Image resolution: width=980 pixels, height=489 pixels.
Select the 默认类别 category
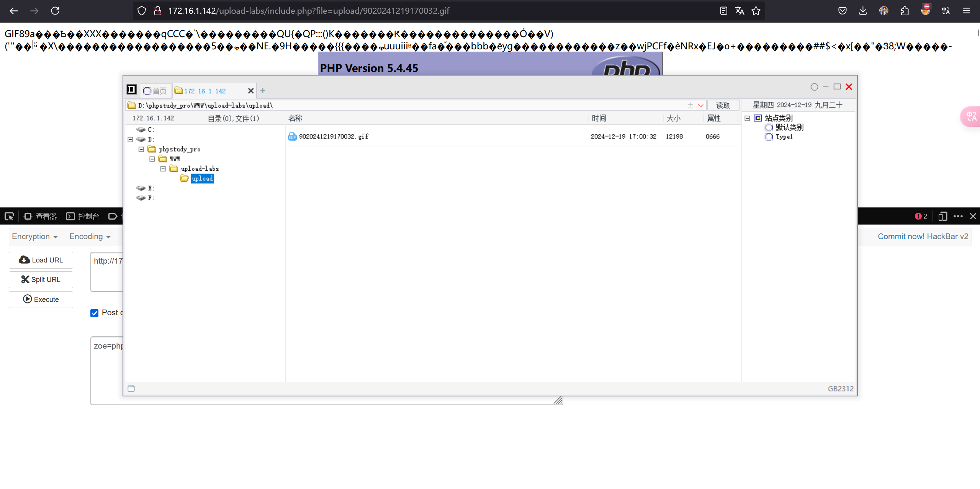(x=789, y=127)
